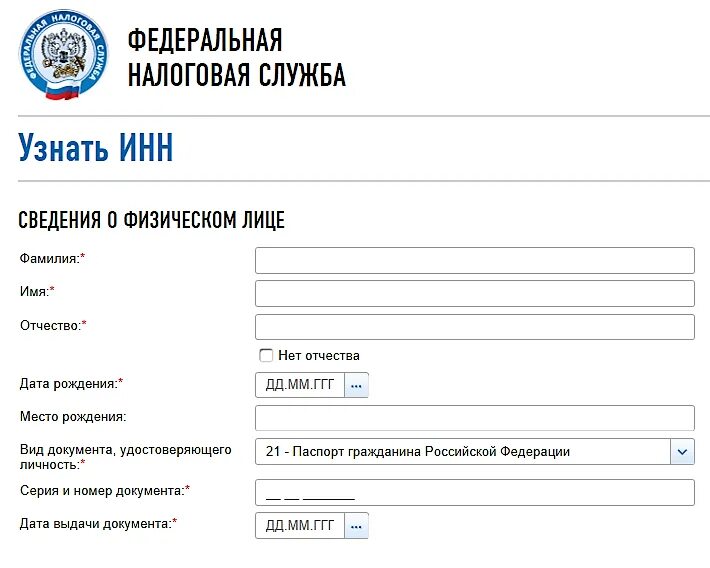Click the Фамилия field label

[x=50, y=258]
